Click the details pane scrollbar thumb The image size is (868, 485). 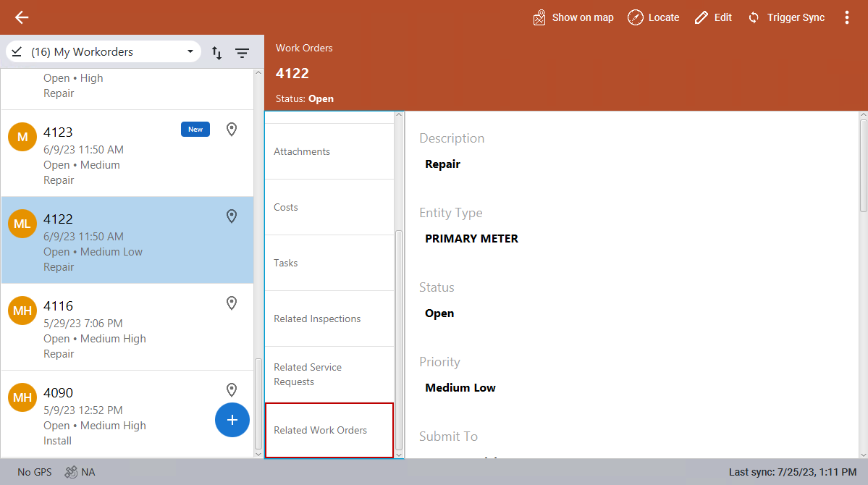863,165
